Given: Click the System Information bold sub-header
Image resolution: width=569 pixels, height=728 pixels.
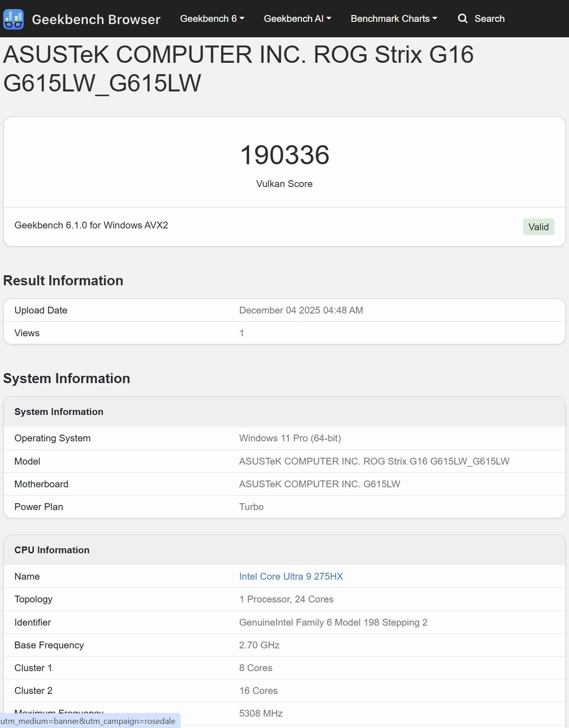Looking at the screenshot, I should click(x=59, y=412).
